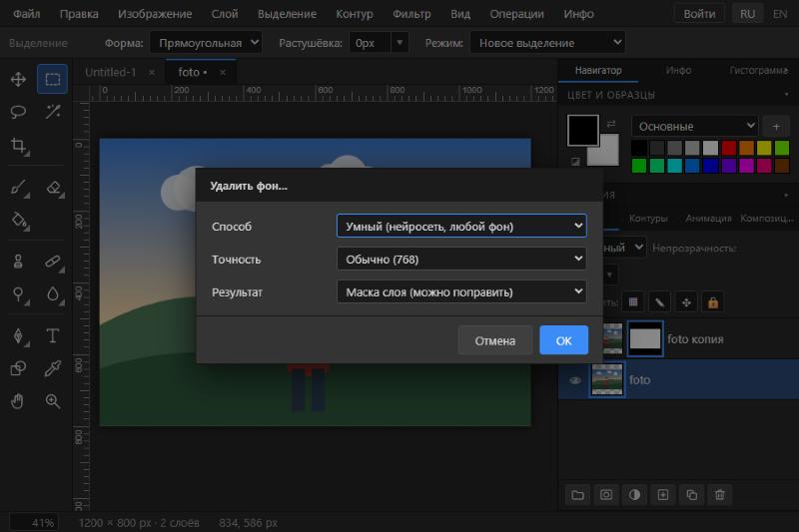
Task: Select the Healing patch tool
Action: tap(53, 262)
